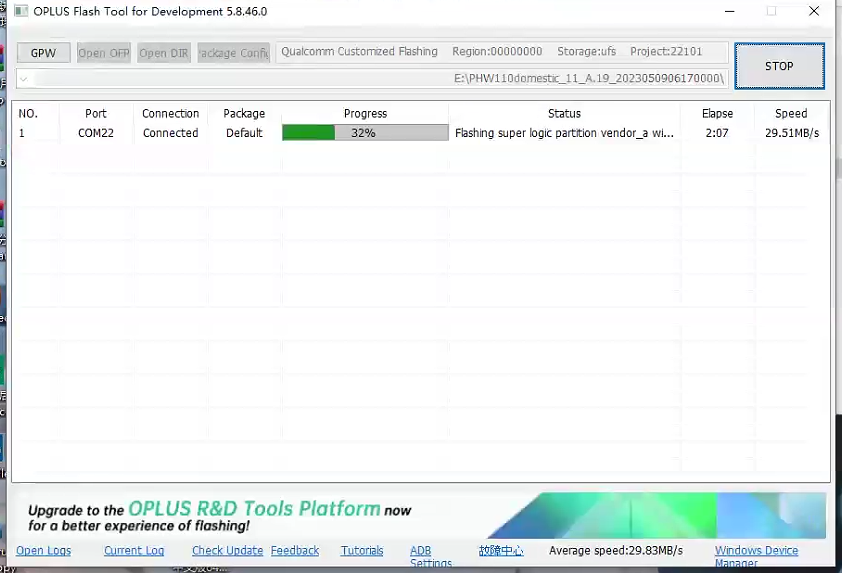This screenshot has height=573, width=842.
Task: Open the Windows Device Manager link
Action: pos(756,556)
